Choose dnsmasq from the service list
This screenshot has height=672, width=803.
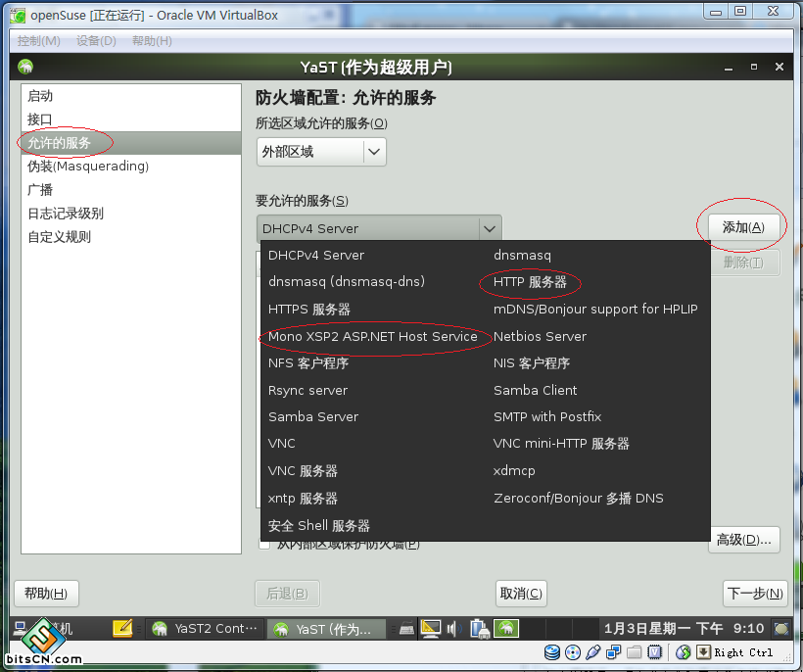pyautogui.click(x=522, y=255)
